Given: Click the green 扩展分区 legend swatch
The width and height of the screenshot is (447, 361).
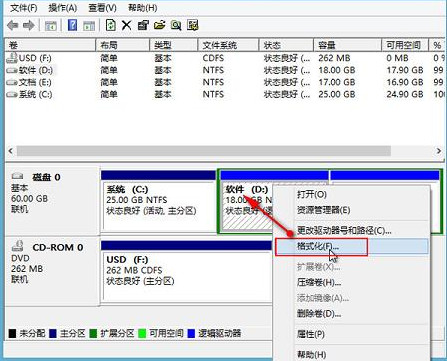Looking at the screenshot, I should click(93, 333).
